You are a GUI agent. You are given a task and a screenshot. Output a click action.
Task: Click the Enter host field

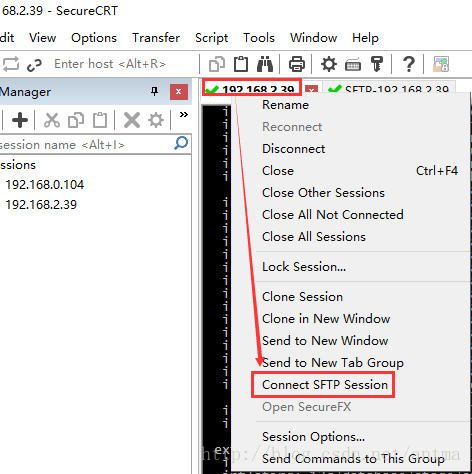(x=110, y=64)
